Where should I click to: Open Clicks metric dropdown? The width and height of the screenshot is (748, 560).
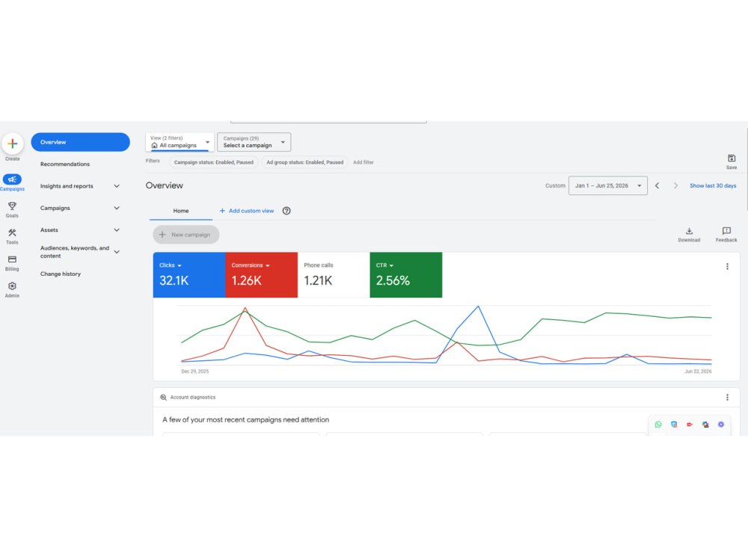[180, 265]
